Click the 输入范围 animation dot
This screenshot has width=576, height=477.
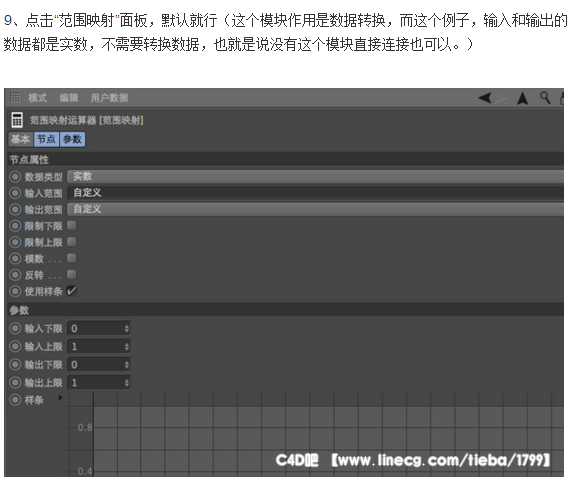[x=15, y=193]
